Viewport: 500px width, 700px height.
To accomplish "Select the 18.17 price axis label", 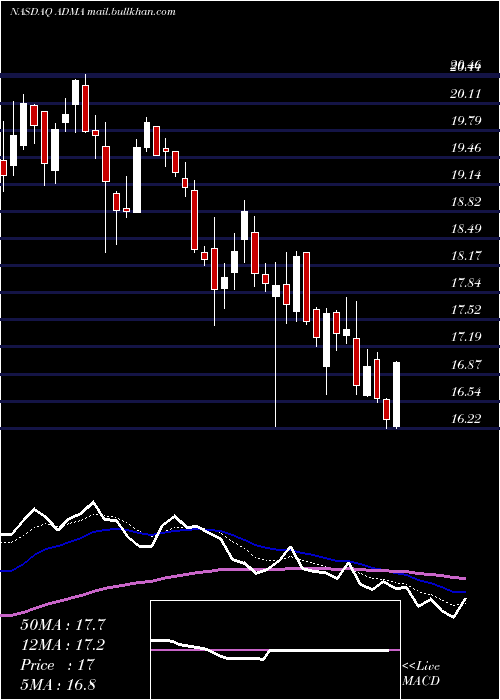I will (466, 256).
